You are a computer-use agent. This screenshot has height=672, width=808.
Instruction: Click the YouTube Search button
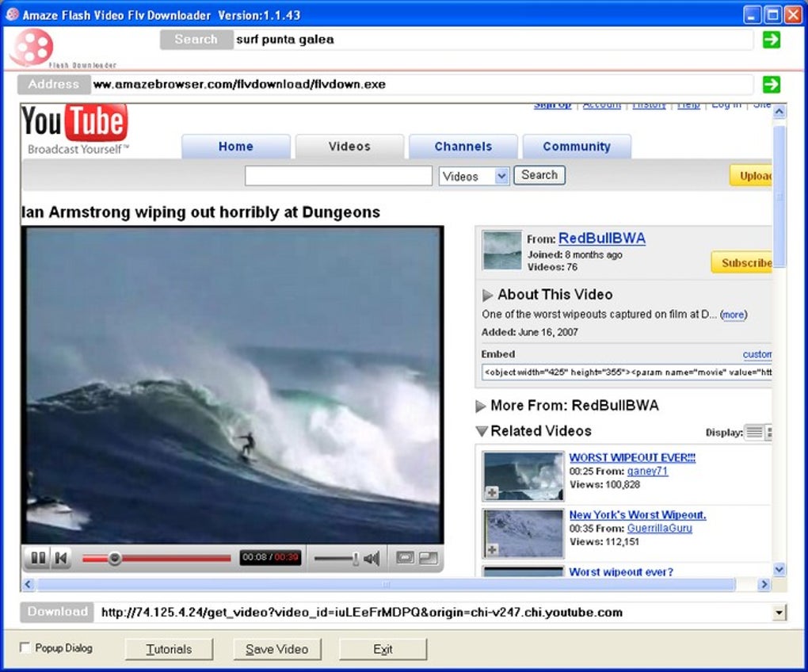coord(539,174)
